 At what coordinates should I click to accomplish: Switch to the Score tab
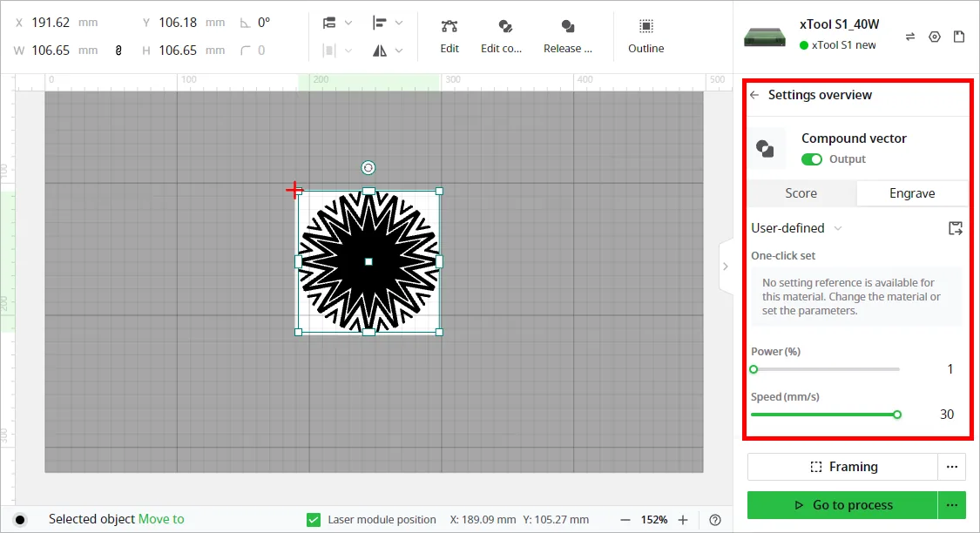click(801, 193)
